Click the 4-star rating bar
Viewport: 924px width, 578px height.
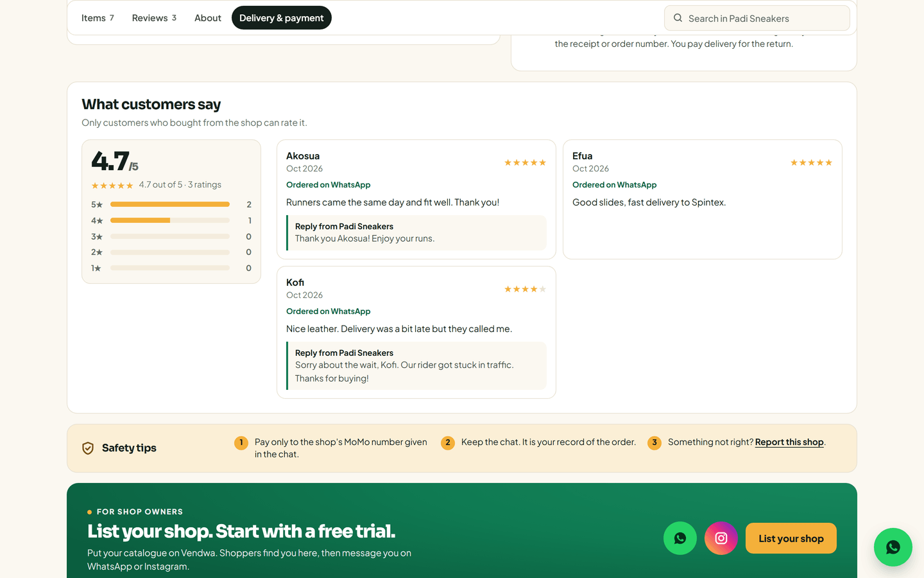(170, 220)
